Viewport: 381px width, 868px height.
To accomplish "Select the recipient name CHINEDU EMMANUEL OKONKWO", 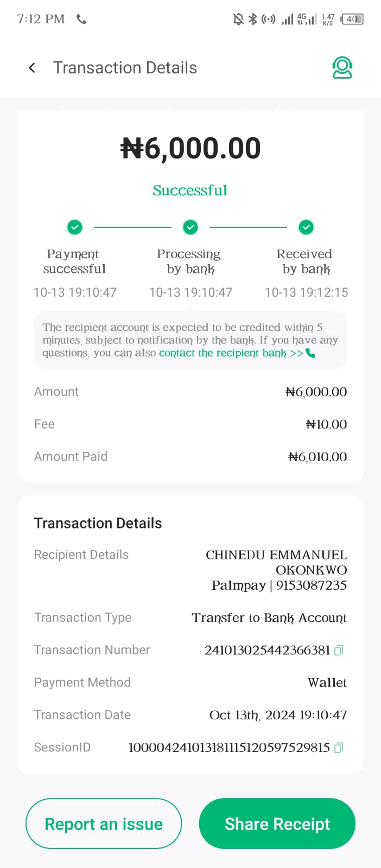I will [276, 562].
